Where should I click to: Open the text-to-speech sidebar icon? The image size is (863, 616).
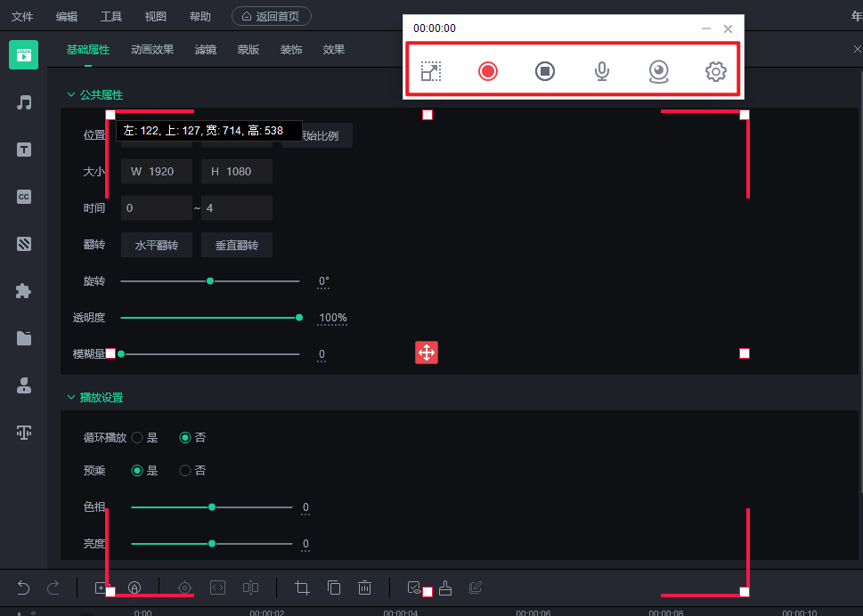[24, 433]
